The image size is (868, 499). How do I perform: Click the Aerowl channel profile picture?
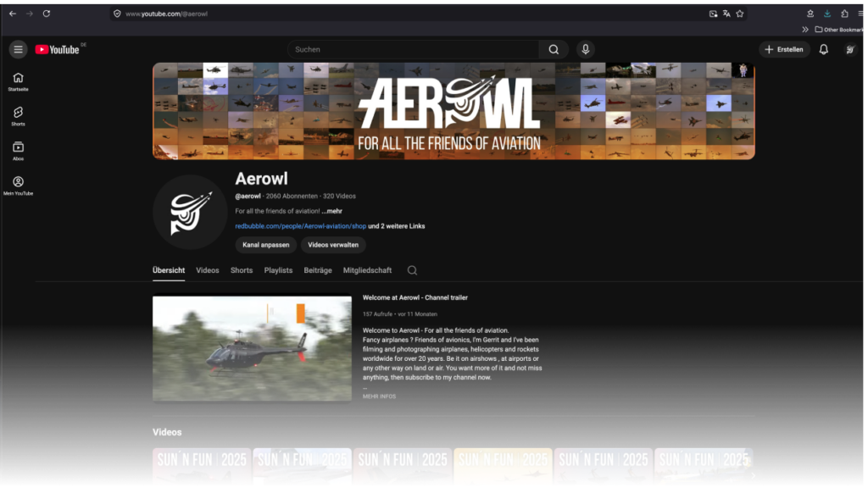pos(190,212)
